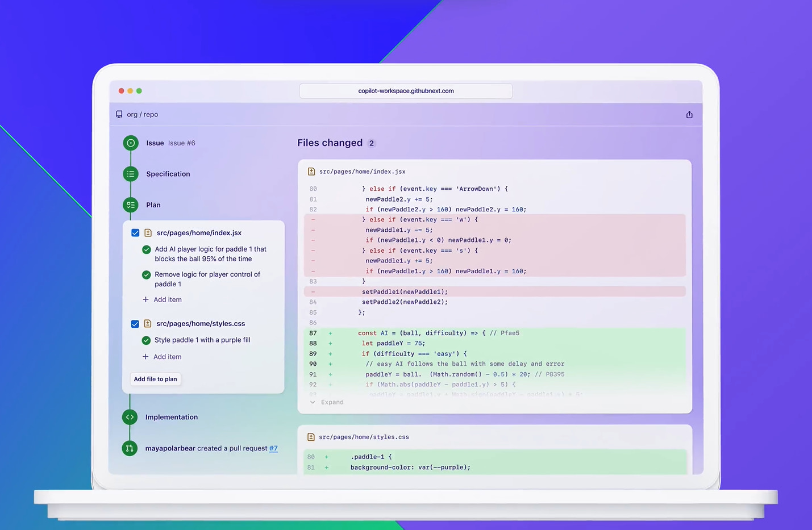Image resolution: width=812 pixels, height=530 pixels.
Task: Click the file icon next to src/pages/home/index.jsx header
Action: 311,171
